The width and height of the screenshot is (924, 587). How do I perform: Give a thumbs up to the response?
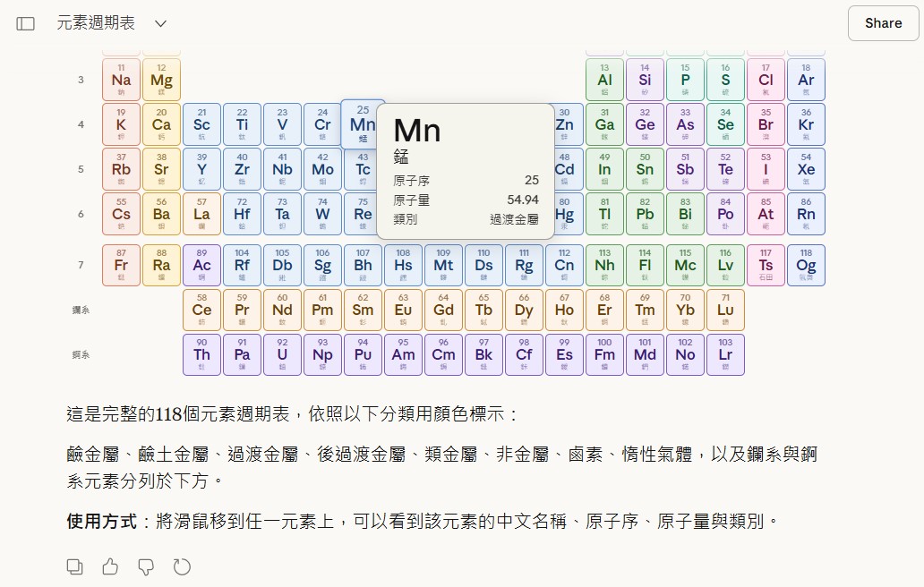click(x=110, y=566)
